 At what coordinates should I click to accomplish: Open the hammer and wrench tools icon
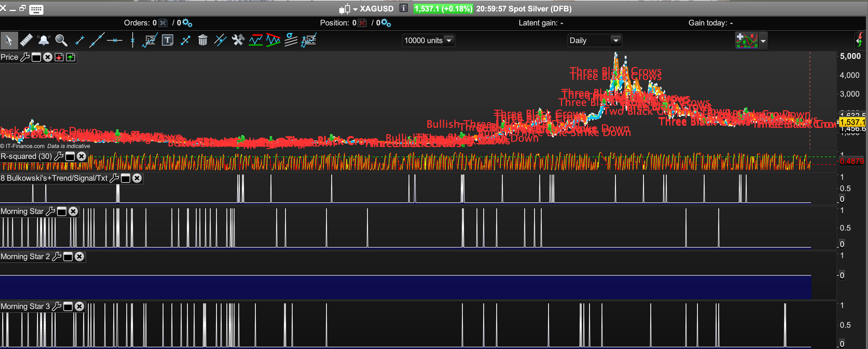click(238, 41)
